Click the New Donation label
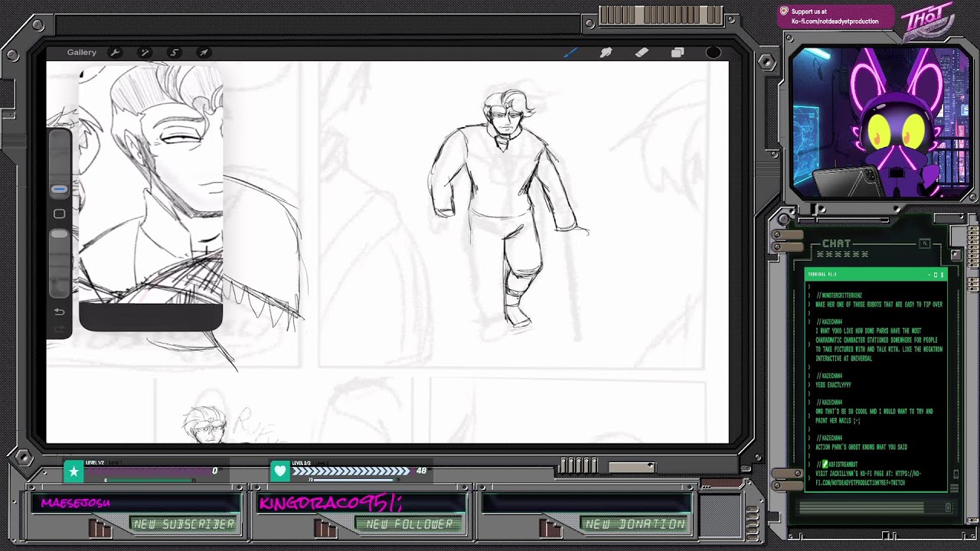980x551 pixels. [634, 524]
